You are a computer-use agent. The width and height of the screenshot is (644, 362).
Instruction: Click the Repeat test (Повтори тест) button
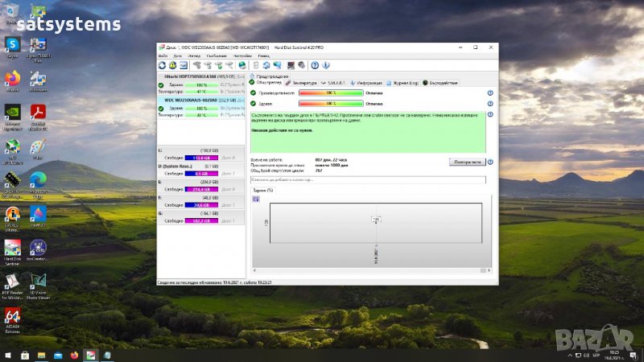(x=466, y=162)
